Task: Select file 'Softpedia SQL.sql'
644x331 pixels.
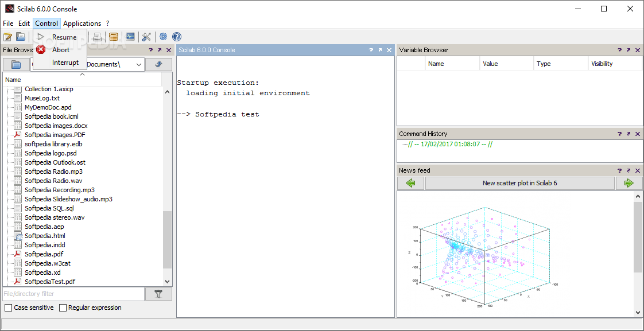Action: pyautogui.click(x=49, y=208)
